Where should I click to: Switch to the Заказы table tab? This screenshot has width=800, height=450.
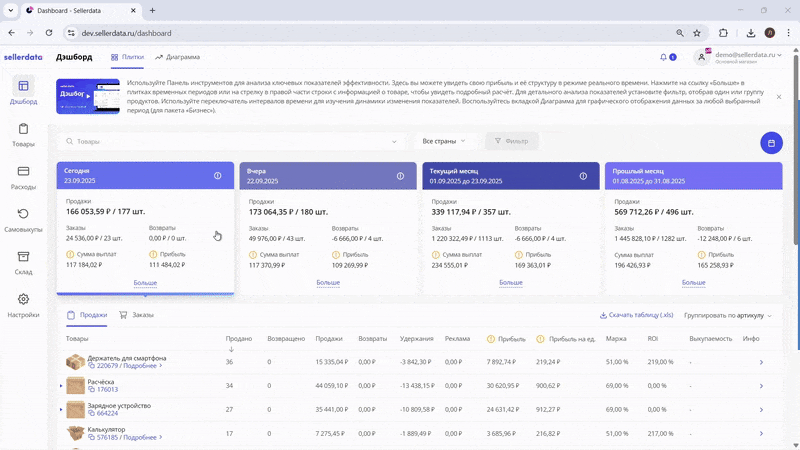[x=136, y=315]
